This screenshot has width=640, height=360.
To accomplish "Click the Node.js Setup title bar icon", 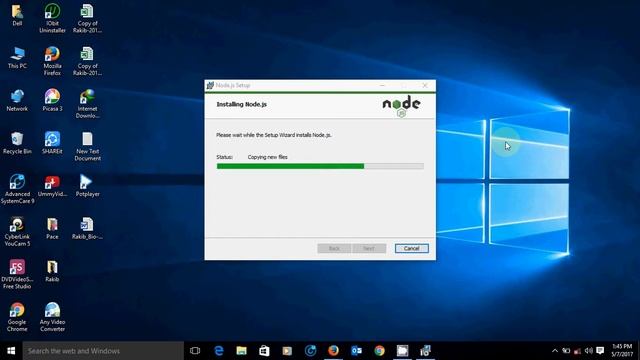I will coord(210,85).
